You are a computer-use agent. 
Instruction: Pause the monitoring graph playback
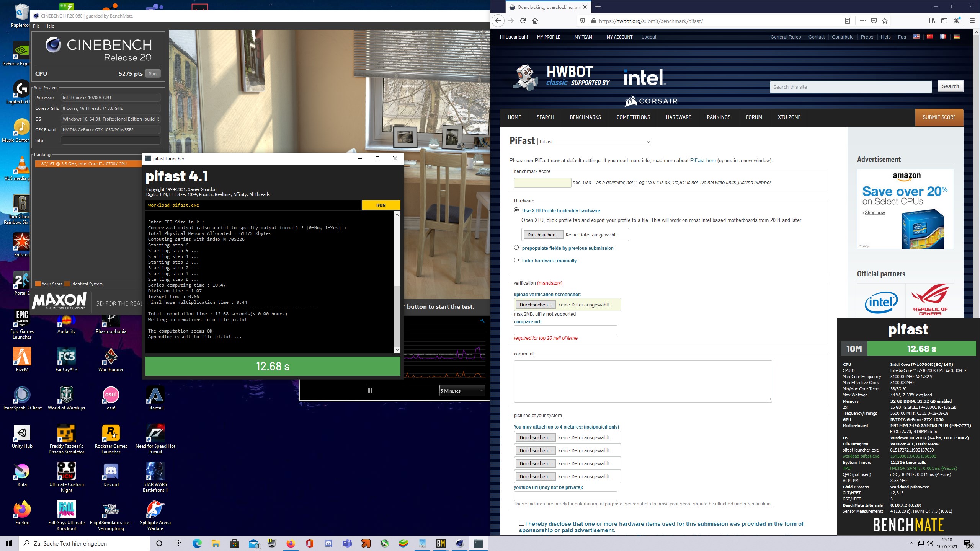point(370,391)
